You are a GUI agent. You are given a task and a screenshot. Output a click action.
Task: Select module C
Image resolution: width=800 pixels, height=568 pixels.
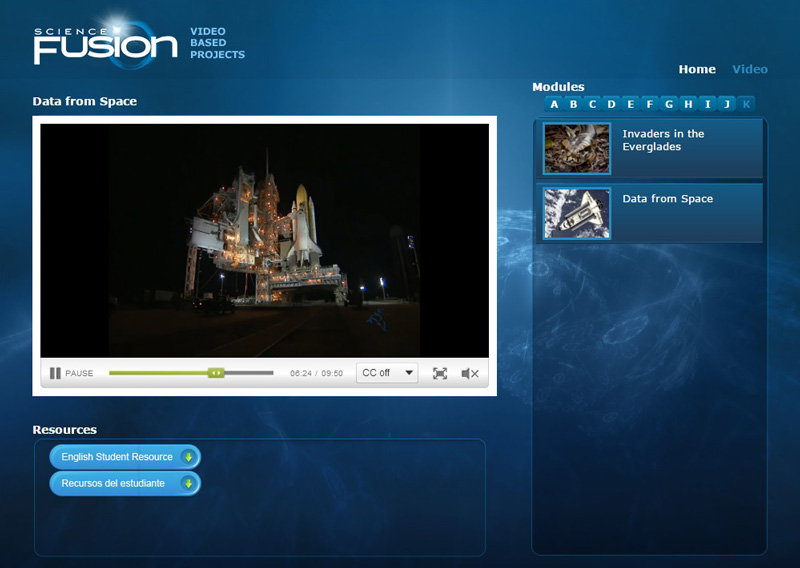pos(592,104)
